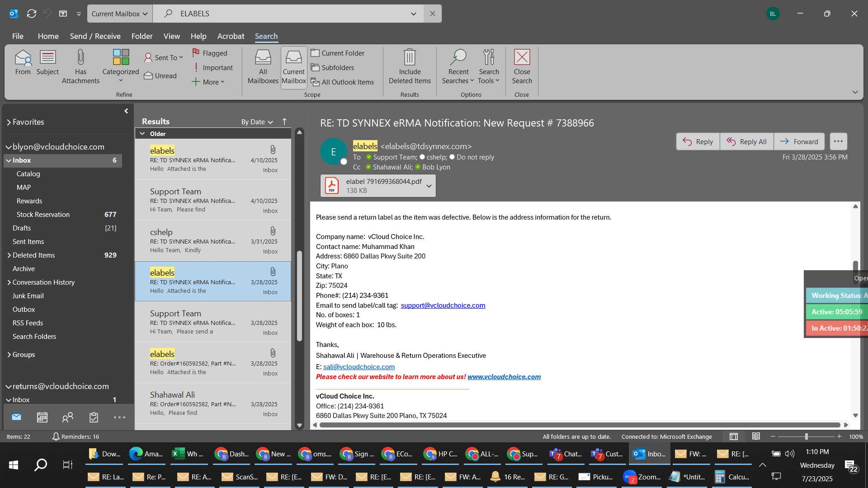Viewport: 868px width, 488px height.
Task: Forward the eRMA notification email
Action: click(x=799, y=141)
